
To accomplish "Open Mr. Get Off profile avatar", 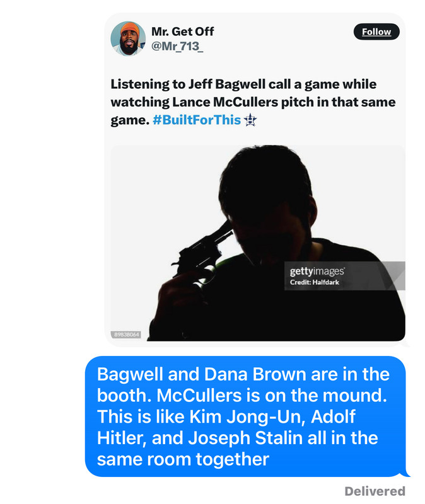I will (128, 38).
